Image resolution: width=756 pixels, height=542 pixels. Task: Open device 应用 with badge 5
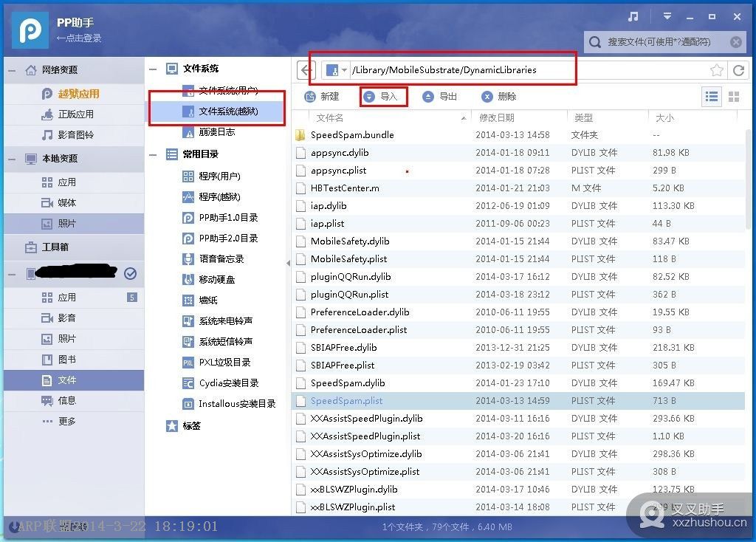tap(74, 298)
